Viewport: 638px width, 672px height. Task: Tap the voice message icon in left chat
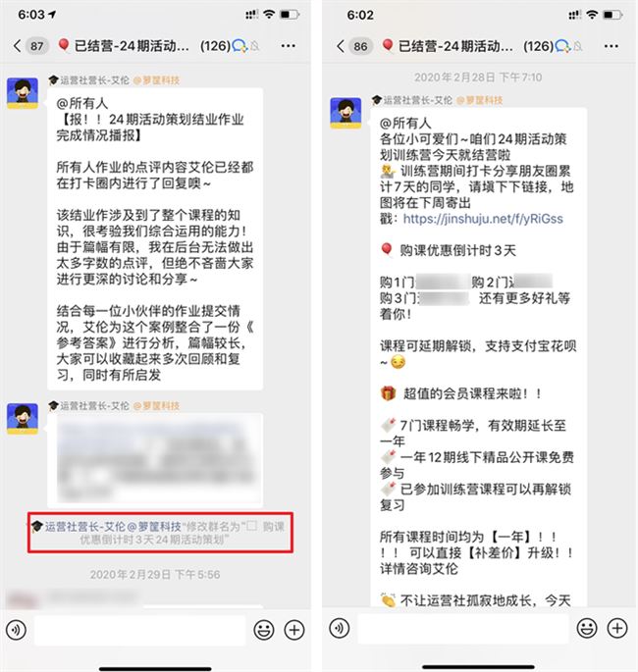tap(17, 630)
